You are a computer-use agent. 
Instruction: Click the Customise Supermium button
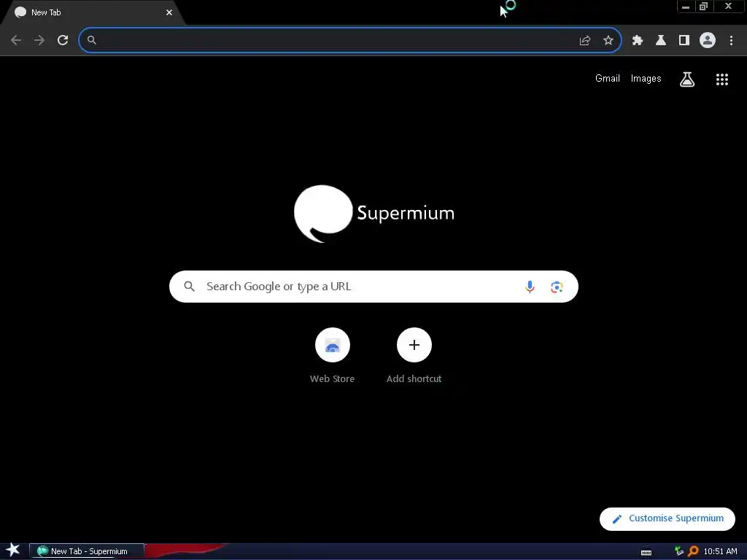click(x=667, y=518)
